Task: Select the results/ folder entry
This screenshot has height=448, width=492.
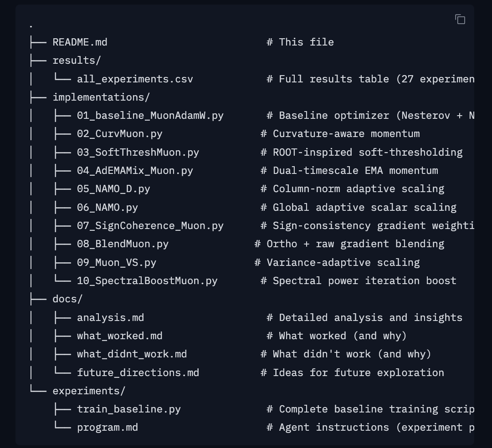Action: 77,61
